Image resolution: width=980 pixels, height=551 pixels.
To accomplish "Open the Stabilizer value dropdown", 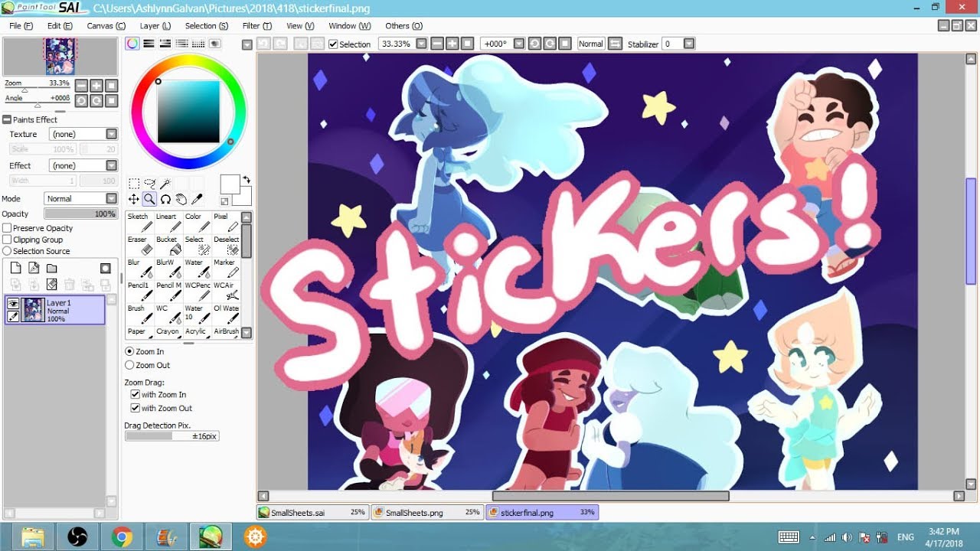I will tap(689, 44).
